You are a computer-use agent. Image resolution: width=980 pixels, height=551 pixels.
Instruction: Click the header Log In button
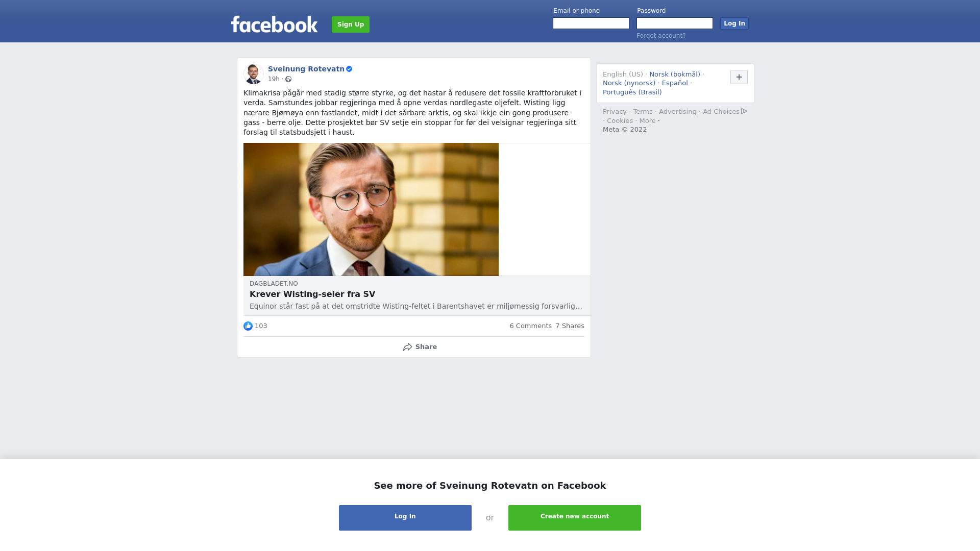click(x=734, y=23)
